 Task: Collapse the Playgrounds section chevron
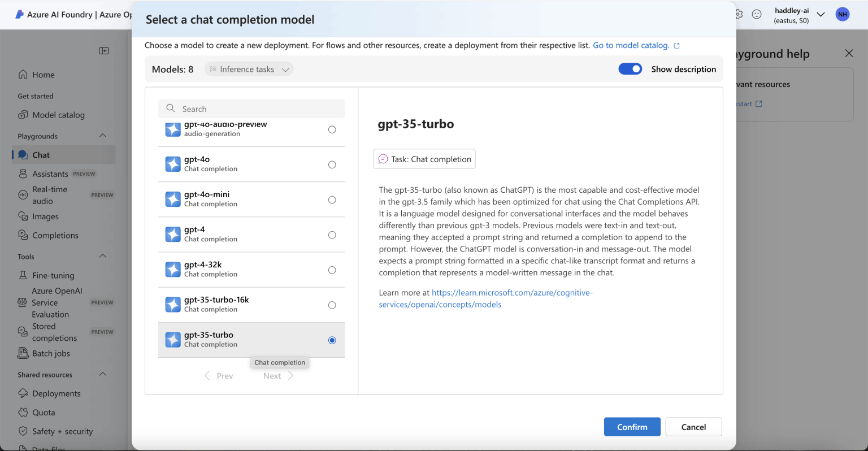[103, 136]
